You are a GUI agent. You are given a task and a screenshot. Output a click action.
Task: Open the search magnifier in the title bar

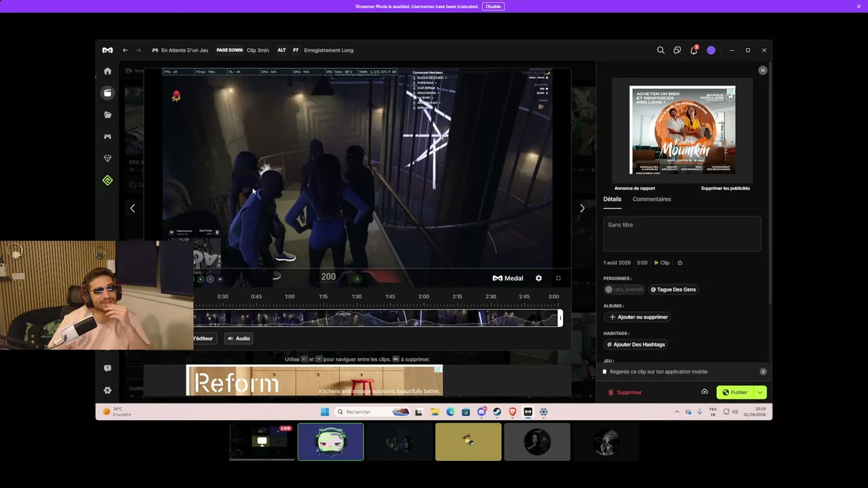[660, 50]
